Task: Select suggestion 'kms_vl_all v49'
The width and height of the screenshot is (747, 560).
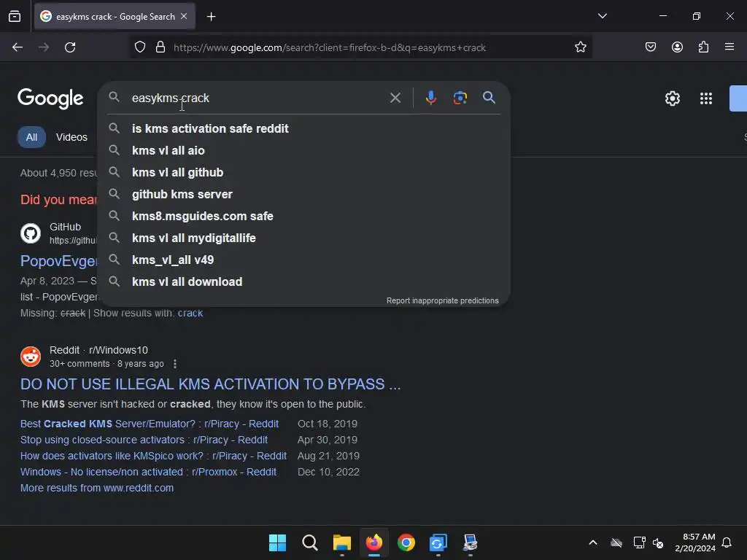Action: (304, 260)
